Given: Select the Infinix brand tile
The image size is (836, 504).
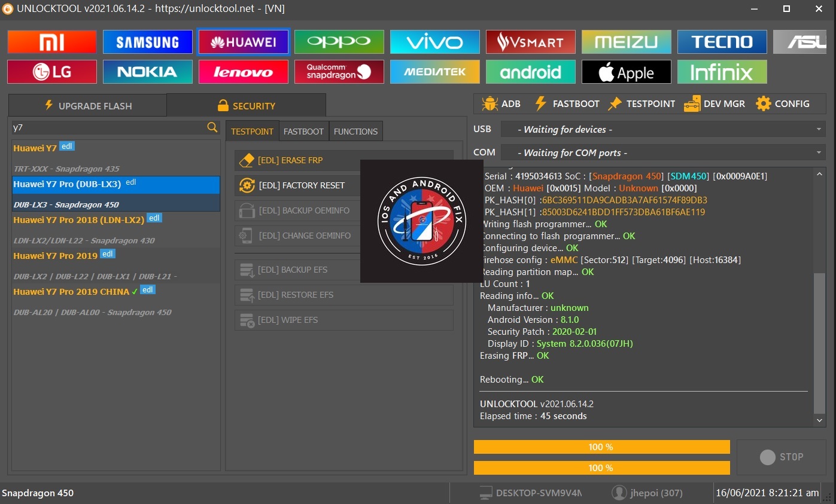Looking at the screenshot, I should 722,72.
